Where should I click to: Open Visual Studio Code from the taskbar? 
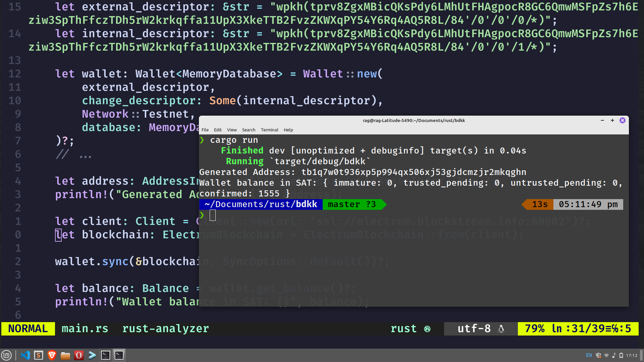pos(25,355)
